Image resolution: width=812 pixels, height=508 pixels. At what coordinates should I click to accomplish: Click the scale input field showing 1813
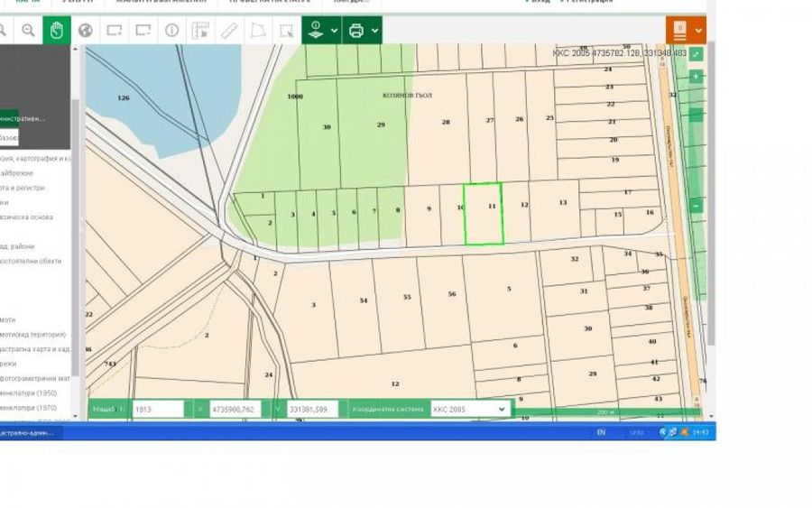point(157,409)
